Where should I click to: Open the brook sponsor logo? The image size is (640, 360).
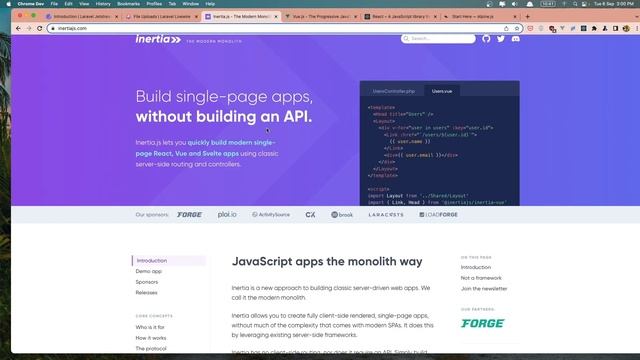pos(342,215)
